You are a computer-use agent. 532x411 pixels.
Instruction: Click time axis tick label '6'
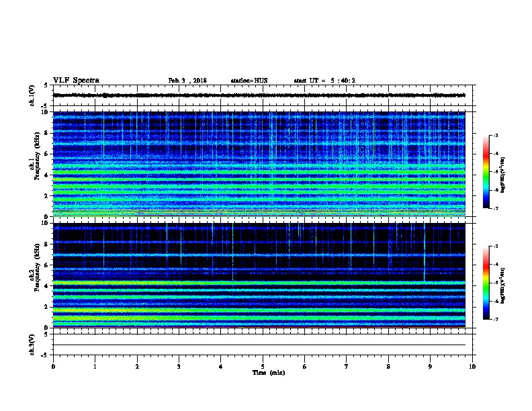pos(305,367)
